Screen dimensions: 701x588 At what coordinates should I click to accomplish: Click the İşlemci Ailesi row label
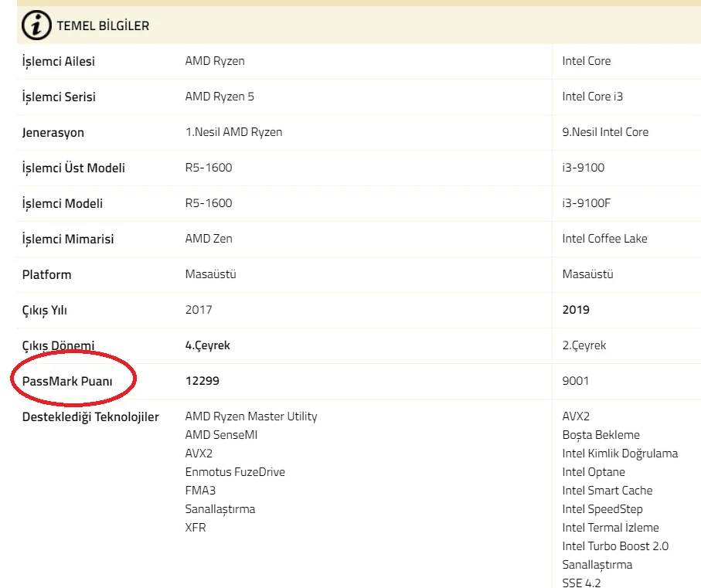(59, 62)
